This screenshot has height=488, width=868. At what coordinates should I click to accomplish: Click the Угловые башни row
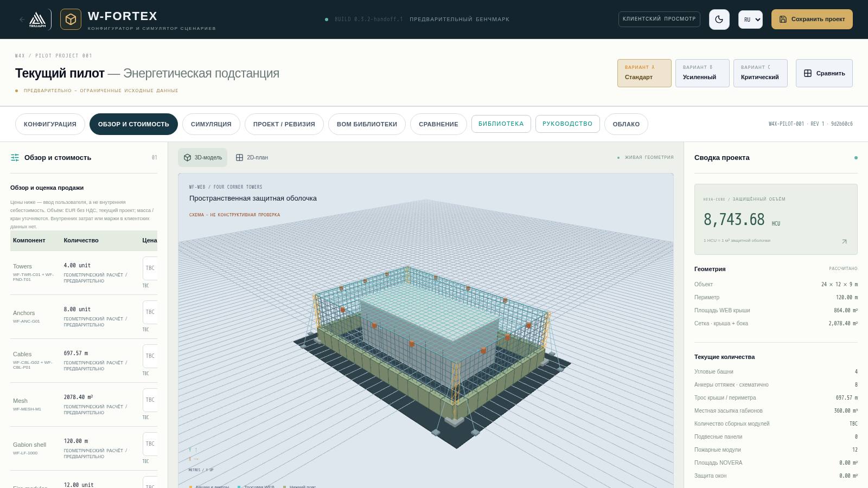[776, 371]
